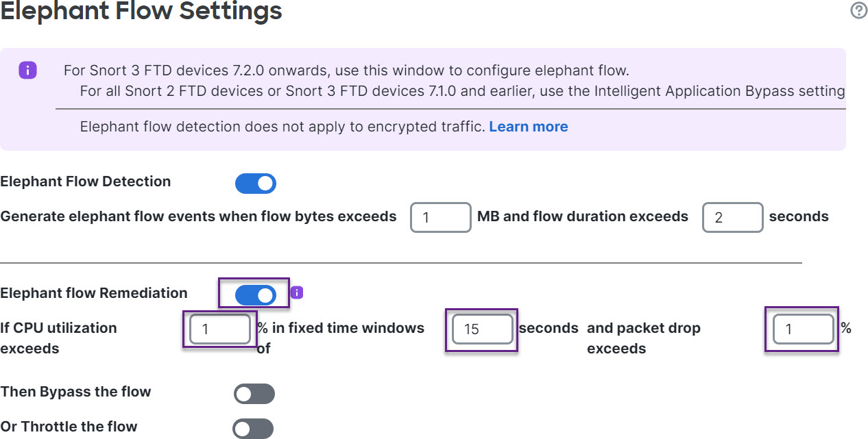Click the Elephant Flow Settings heading
The image size is (868, 439).
[x=141, y=10]
